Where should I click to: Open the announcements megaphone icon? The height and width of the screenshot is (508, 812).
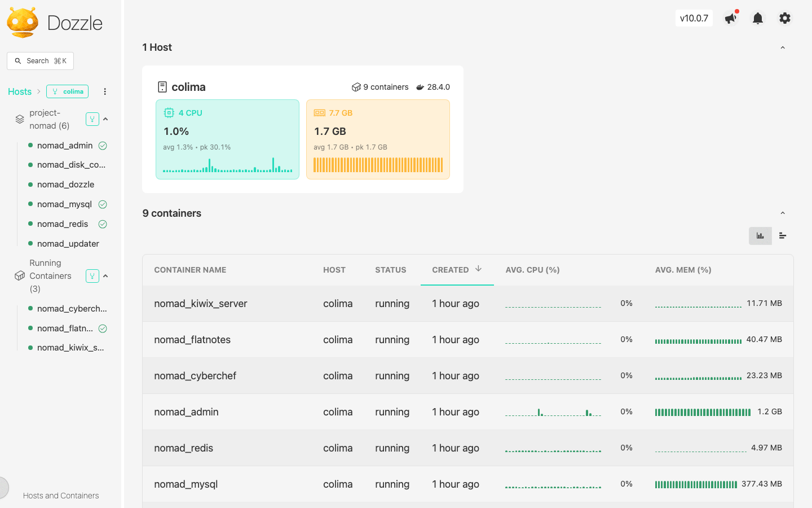click(x=731, y=18)
